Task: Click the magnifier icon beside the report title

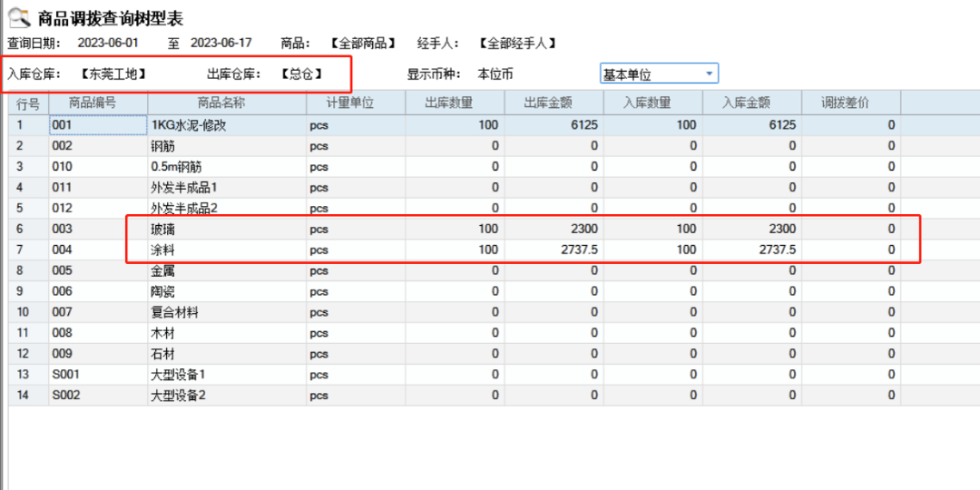Action: coord(18,16)
